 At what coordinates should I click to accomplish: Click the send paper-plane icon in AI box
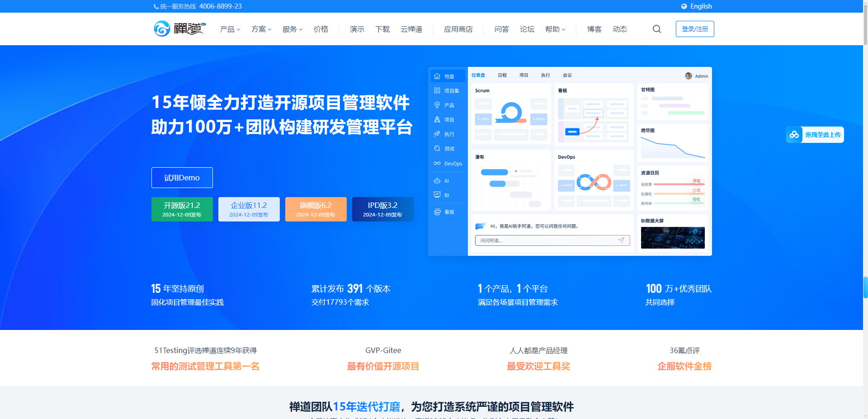click(x=621, y=240)
